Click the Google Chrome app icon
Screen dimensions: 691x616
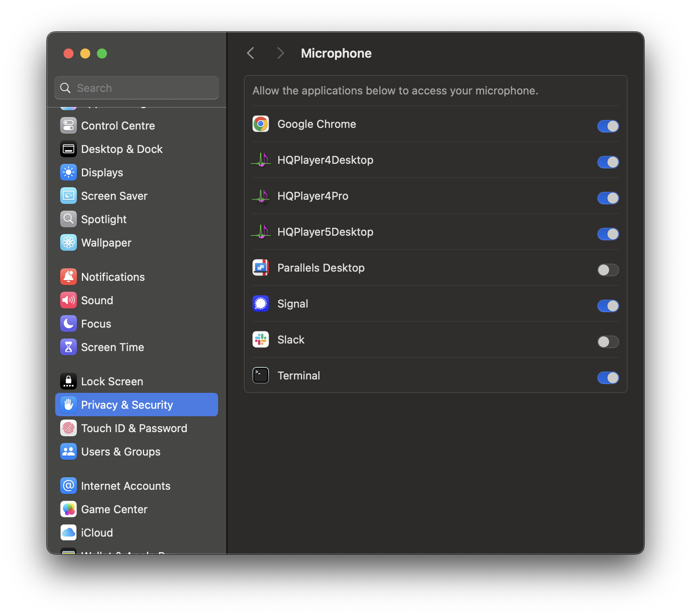pos(261,124)
